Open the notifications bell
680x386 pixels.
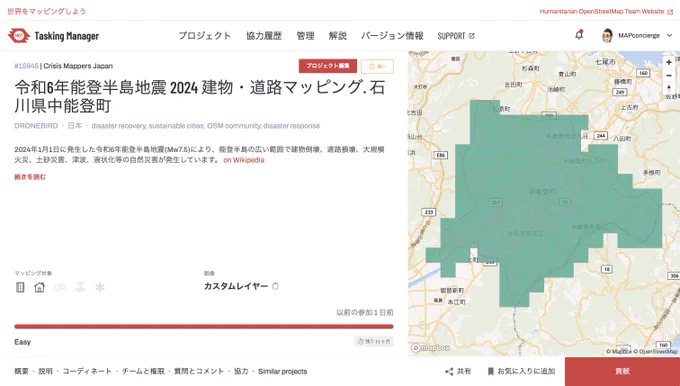[x=579, y=35]
